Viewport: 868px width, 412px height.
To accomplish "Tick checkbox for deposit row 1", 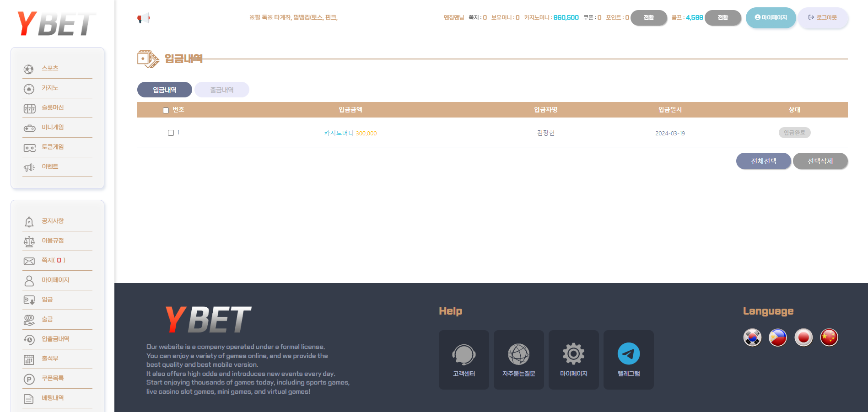I will (171, 133).
